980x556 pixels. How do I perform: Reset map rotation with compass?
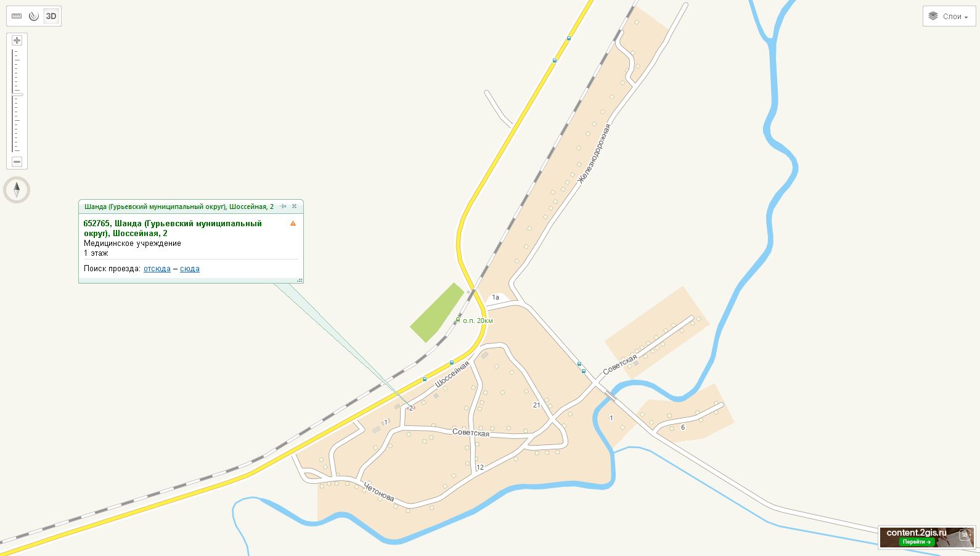17,190
